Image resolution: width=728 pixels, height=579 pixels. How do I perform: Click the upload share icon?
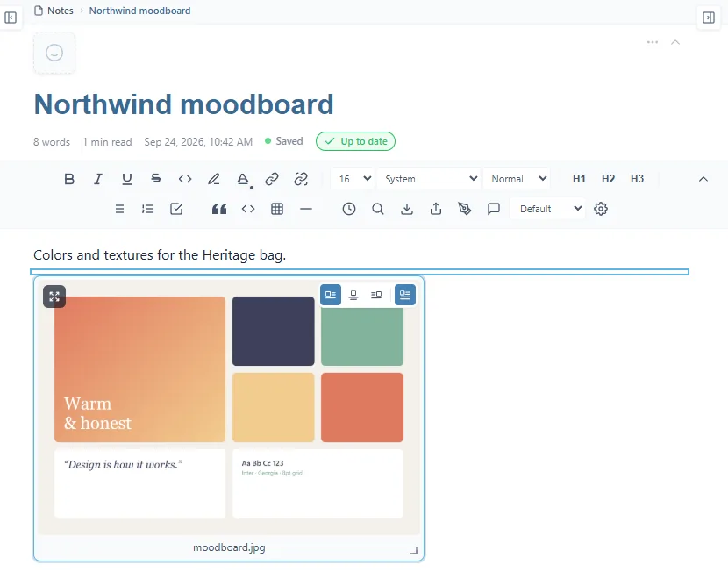coord(436,209)
